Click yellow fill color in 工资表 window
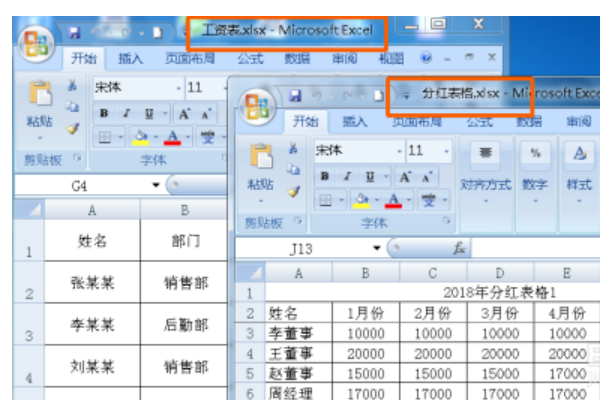Screen dimensions: 600x400 pos(141,137)
